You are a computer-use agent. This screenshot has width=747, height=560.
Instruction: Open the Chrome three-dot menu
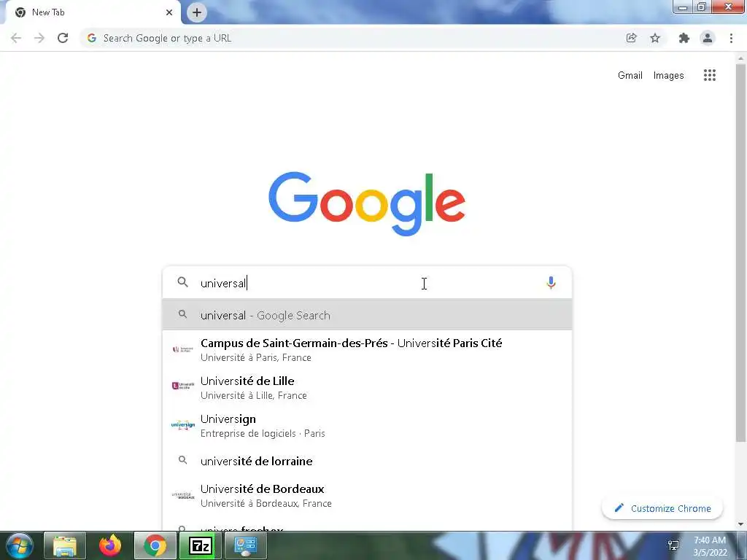click(731, 38)
